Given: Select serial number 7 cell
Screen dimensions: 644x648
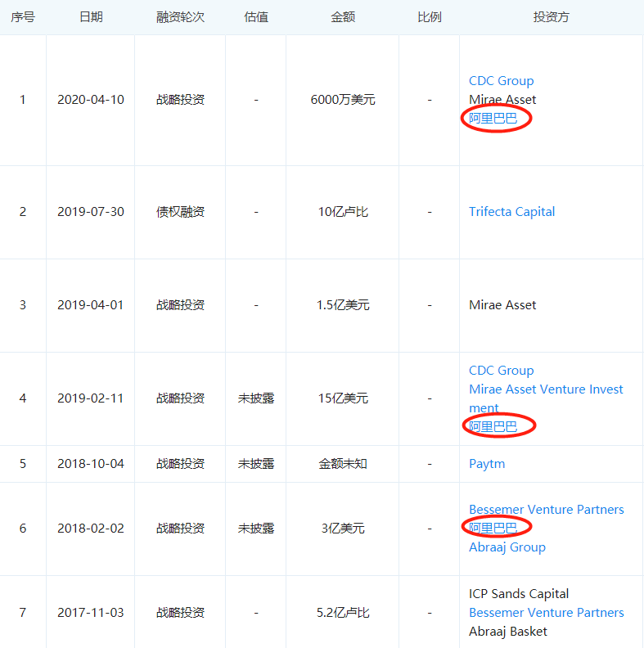Looking at the screenshot, I should point(23,613).
